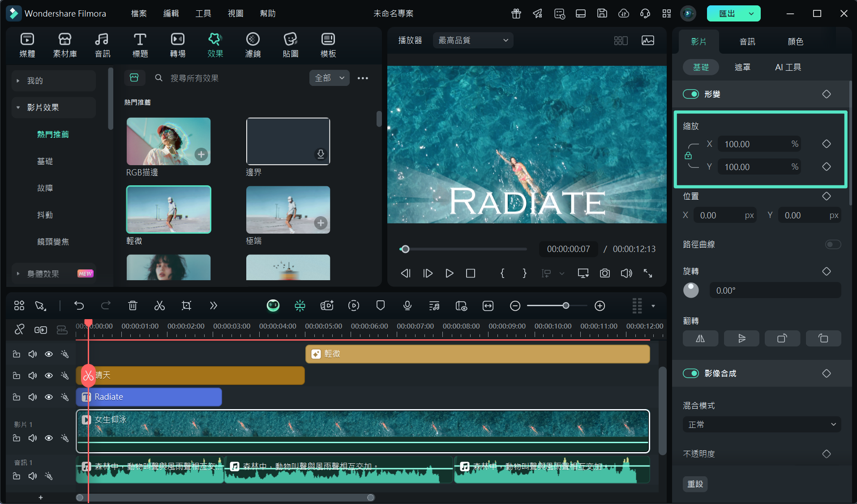This screenshot has width=857, height=504.
Task: Click the flip horizontal button under 翻轉
Action: point(700,338)
